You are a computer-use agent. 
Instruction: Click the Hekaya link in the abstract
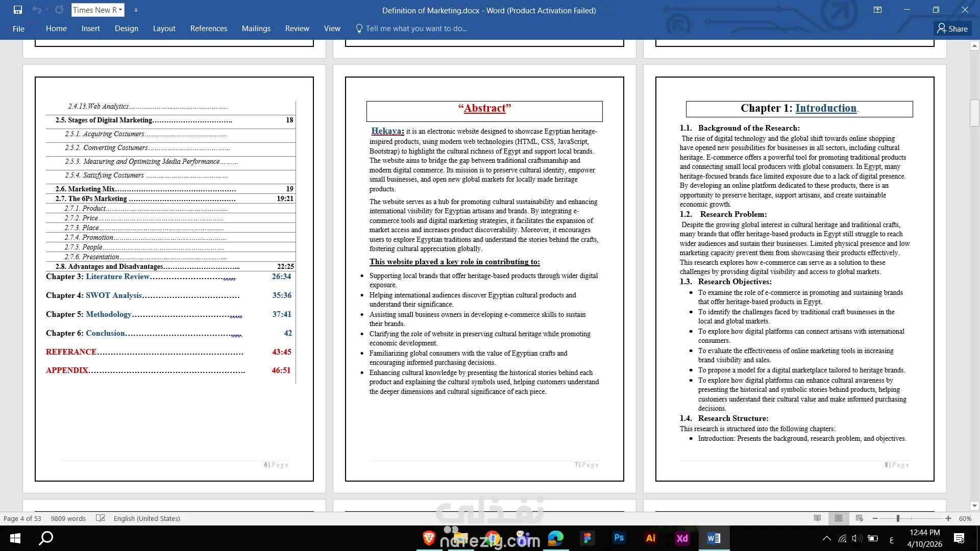pyautogui.click(x=387, y=131)
